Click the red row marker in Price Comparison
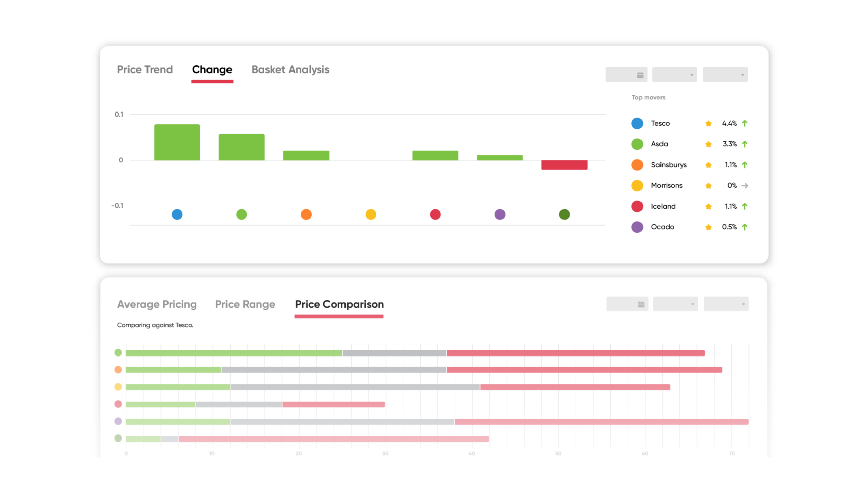Screen dimensions: 868x488 click(x=118, y=404)
